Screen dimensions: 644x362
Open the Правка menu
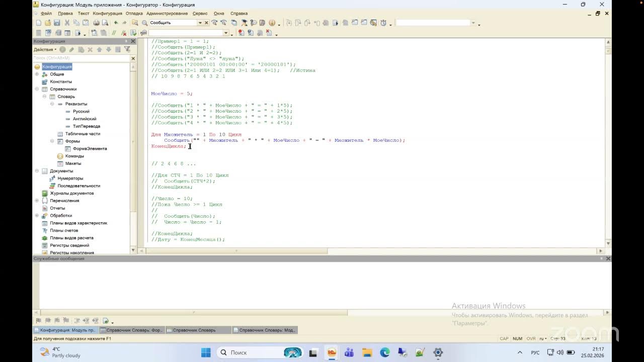click(65, 14)
